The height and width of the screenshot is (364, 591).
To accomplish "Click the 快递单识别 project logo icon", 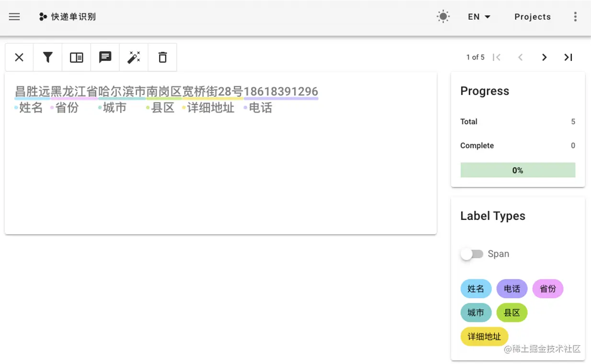I will tap(43, 17).
